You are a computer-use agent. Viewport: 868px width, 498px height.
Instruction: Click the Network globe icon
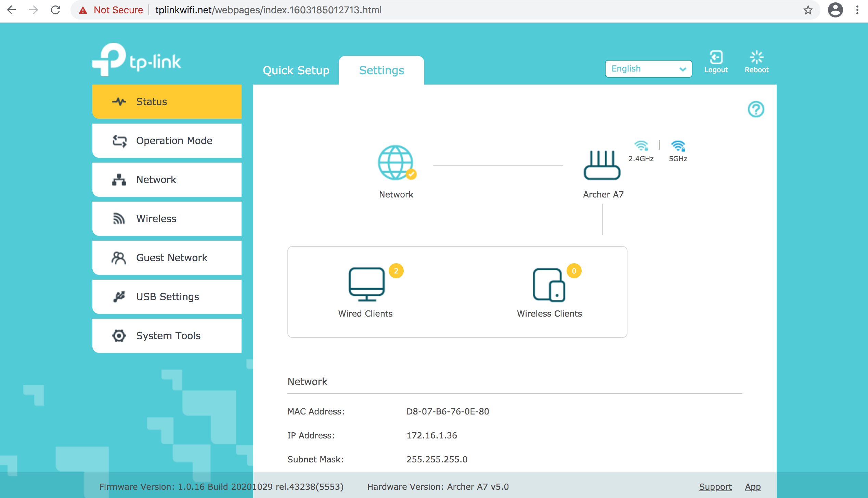coord(395,163)
